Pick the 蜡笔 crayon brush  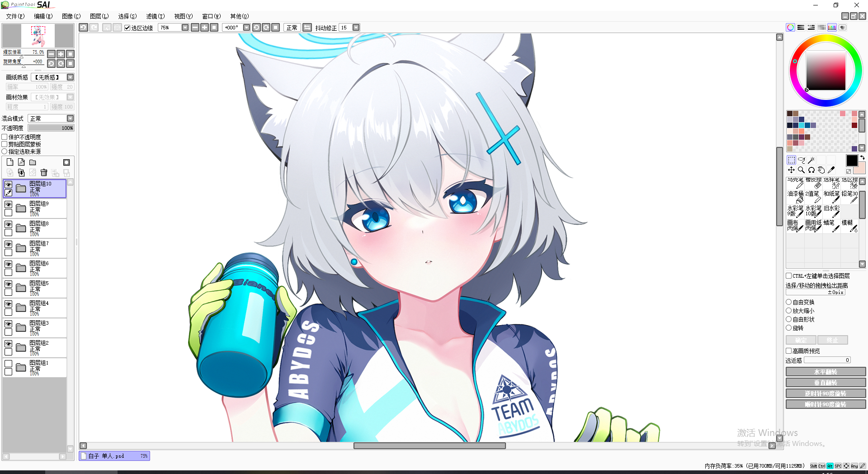pyautogui.click(x=831, y=226)
